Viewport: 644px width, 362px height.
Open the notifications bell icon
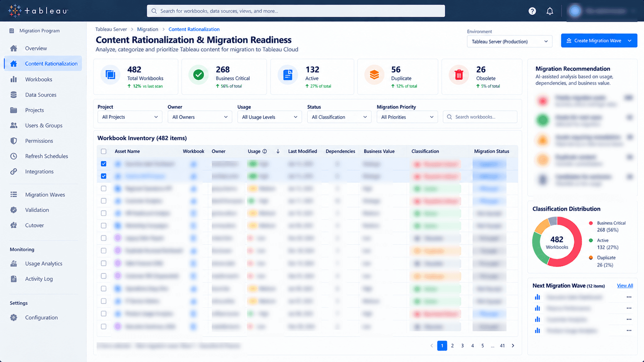(x=550, y=11)
